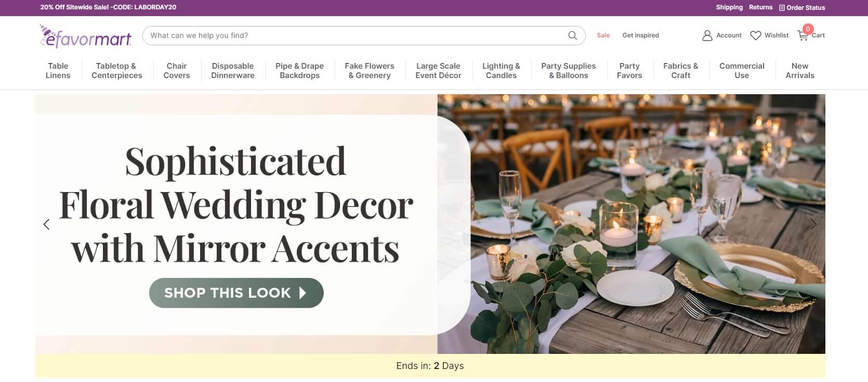This screenshot has height=382, width=868.
Task: Open Tabletop & Centerpieces category
Action: pos(117,71)
